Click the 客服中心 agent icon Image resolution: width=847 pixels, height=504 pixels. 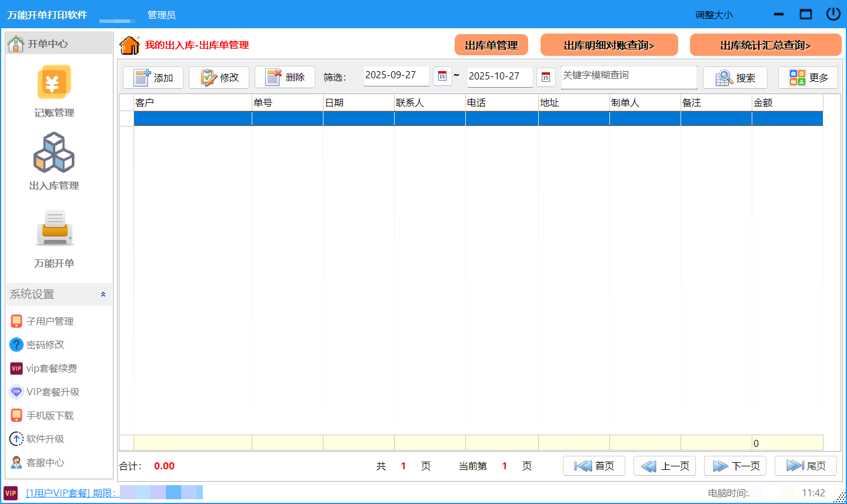pos(16,462)
